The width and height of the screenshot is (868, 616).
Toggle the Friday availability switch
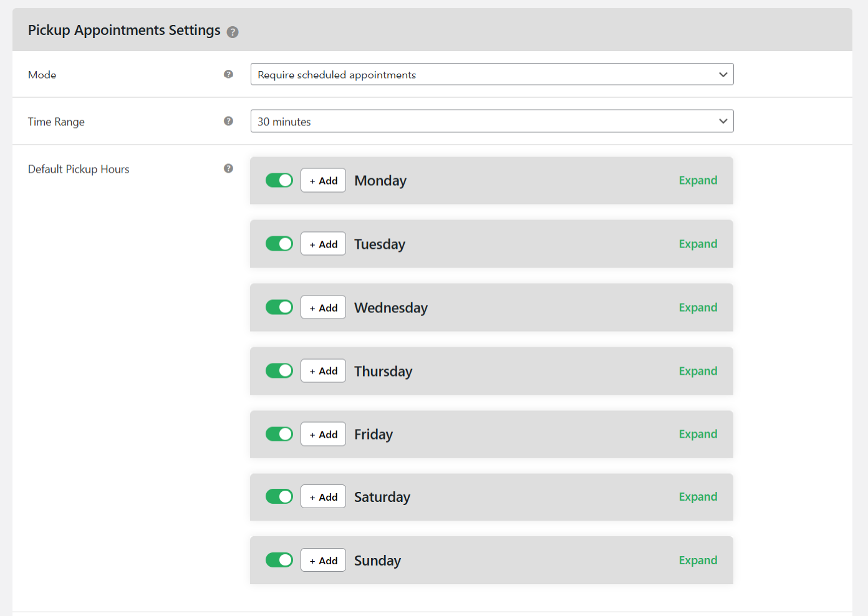click(x=279, y=434)
